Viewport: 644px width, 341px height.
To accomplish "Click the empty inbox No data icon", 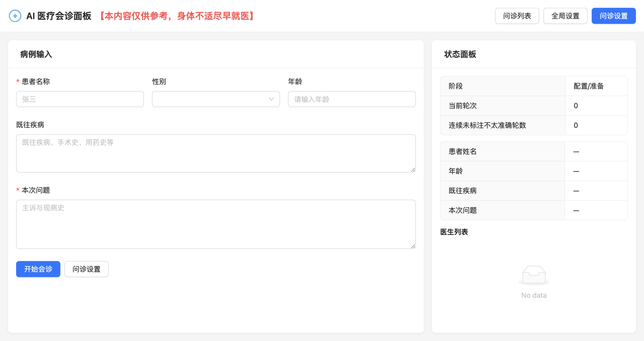I will tap(534, 275).
